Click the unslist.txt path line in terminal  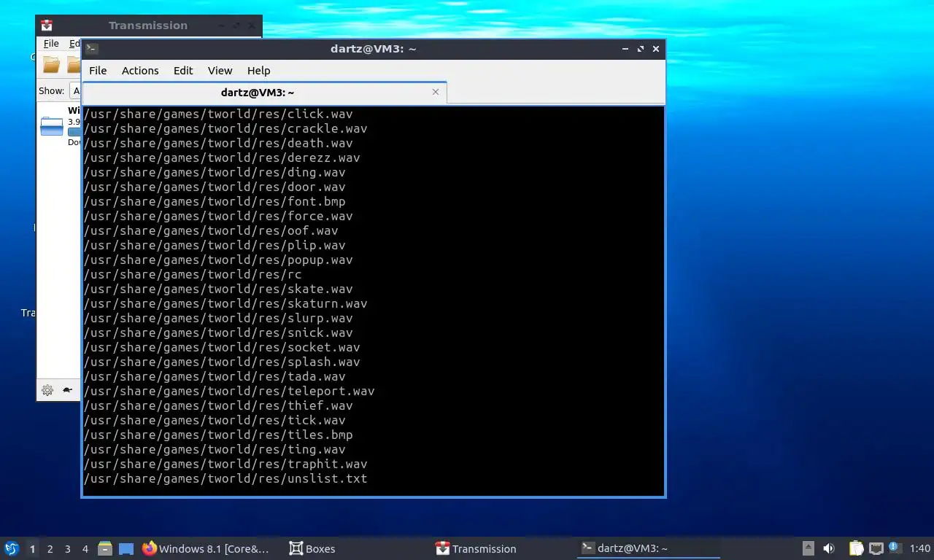[225, 479]
